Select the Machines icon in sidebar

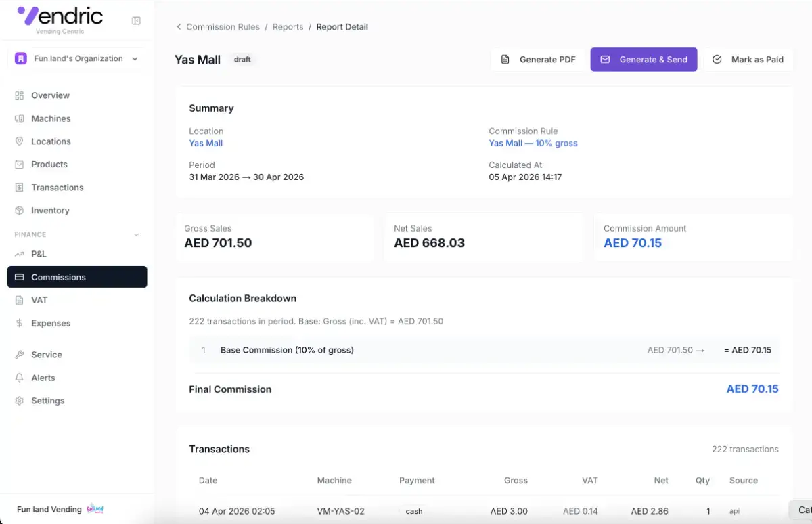[20, 118]
